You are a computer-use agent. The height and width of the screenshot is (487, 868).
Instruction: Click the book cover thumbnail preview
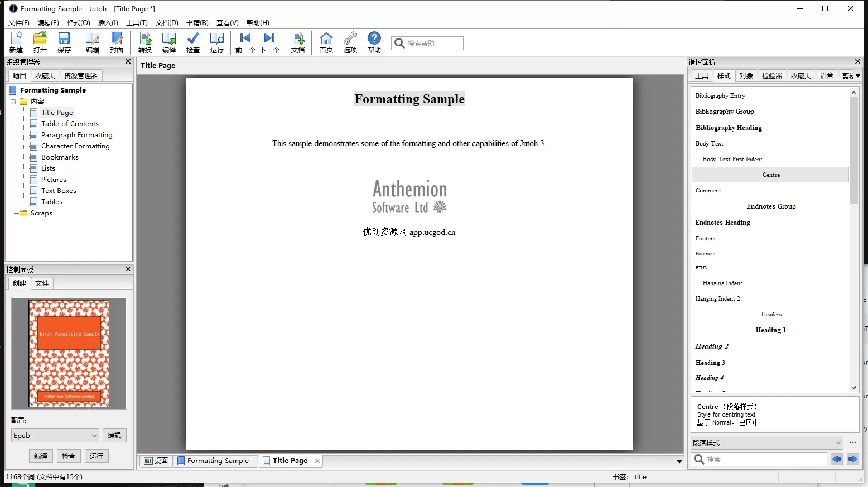click(69, 354)
